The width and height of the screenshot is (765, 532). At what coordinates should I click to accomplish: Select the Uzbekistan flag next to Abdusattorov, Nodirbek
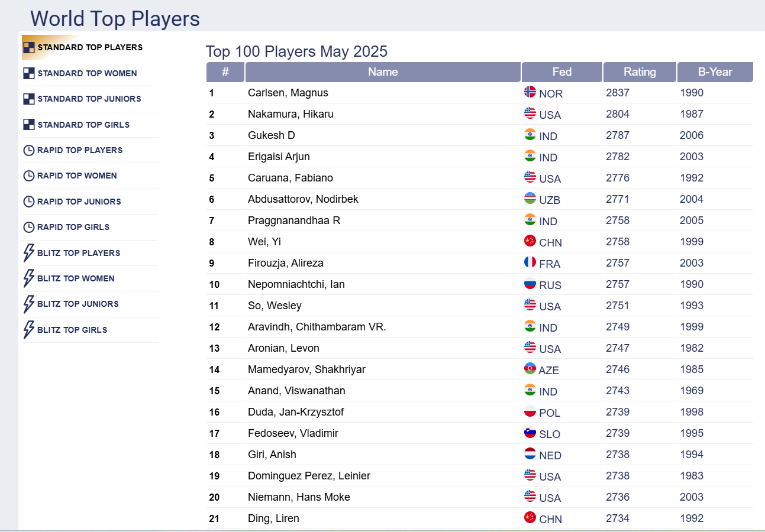530,199
